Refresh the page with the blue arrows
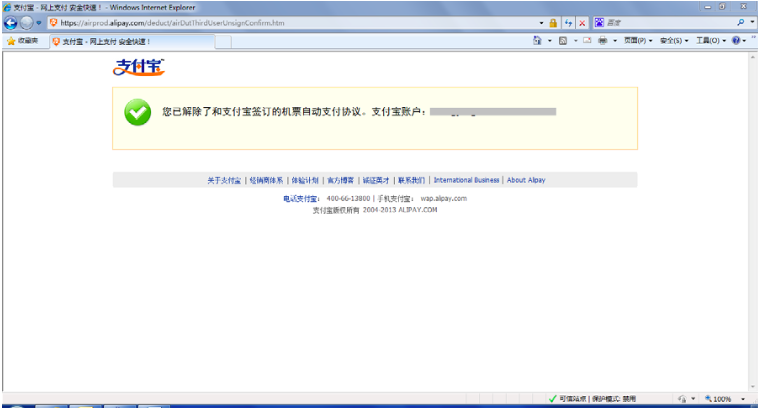This screenshot has width=760, height=408. point(568,23)
